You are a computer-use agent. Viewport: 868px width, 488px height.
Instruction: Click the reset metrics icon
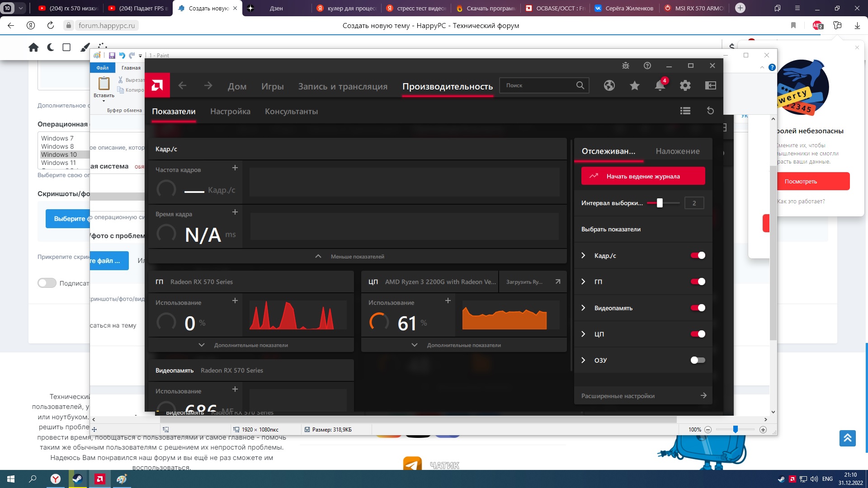point(710,111)
